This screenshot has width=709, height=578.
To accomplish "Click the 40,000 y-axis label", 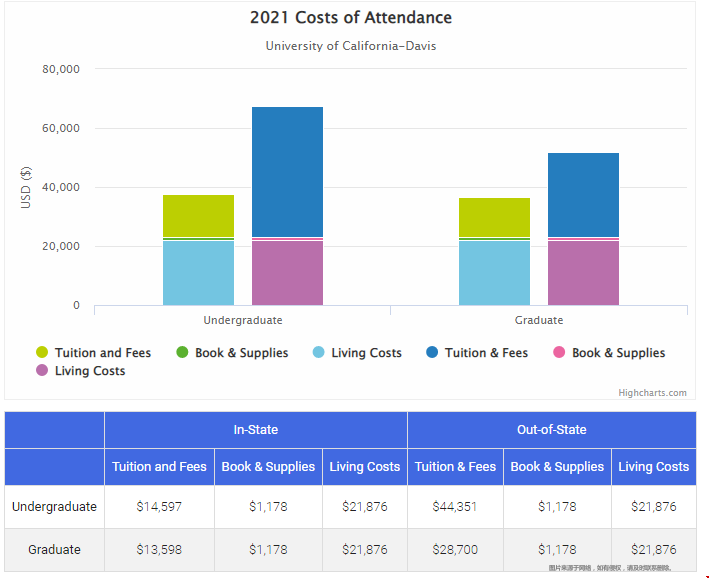I will (x=61, y=187).
